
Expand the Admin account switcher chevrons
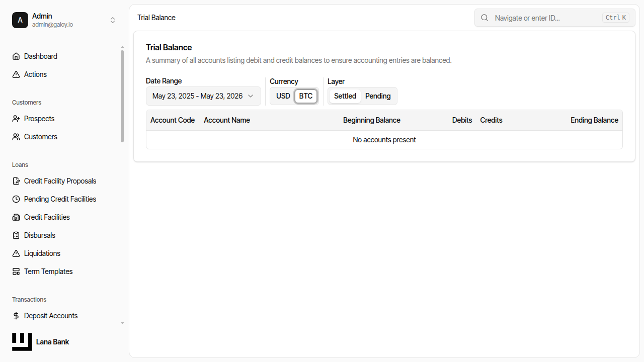[x=113, y=20]
